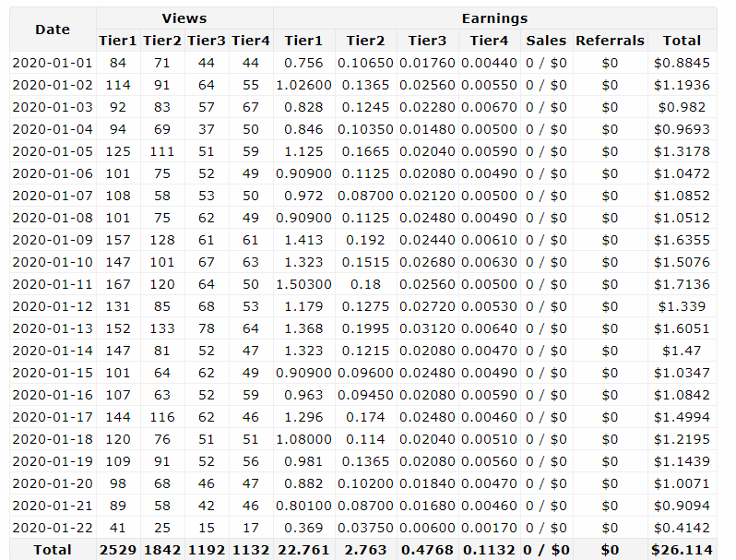Click Tier1 earnings total 22.761
Image resolution: width=736 pixels, height=560 pixels.
tap(303, 550)
